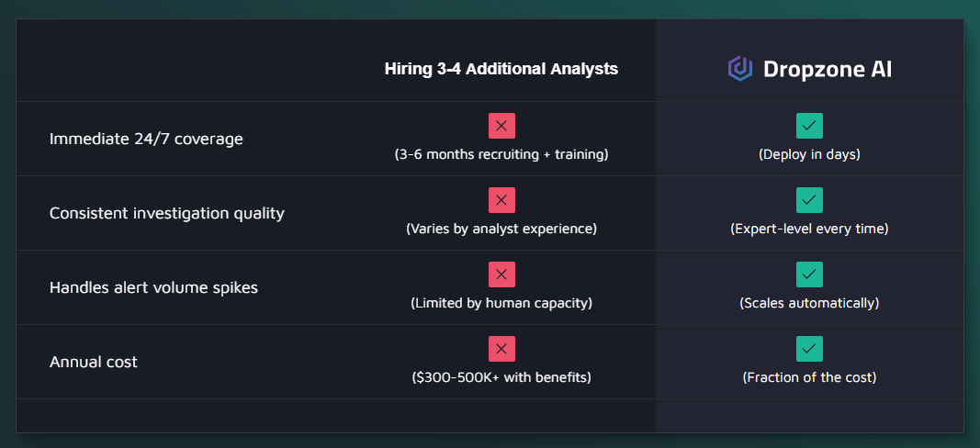Screen dimensions: 980x448
Task: Click '(Varies by analyst experience)' text
Action: (501, 229)
